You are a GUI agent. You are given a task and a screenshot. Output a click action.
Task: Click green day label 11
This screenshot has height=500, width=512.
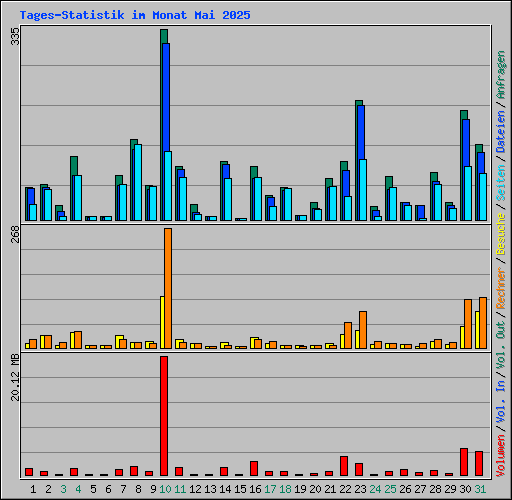click(180, 489)
